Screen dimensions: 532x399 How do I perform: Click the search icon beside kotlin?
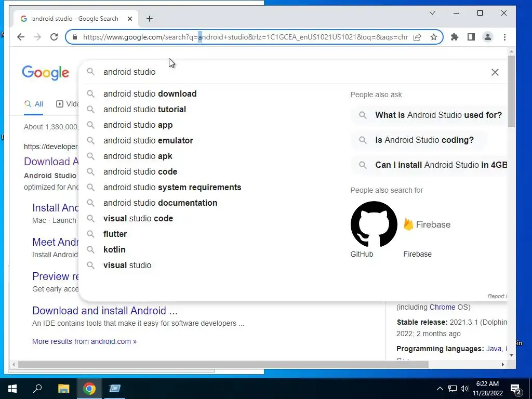click(90, 250)
